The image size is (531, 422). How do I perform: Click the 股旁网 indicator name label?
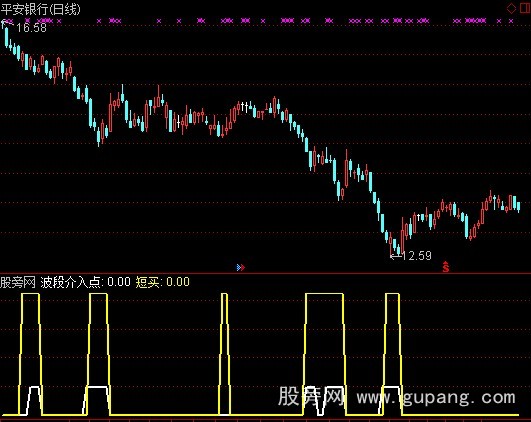[x=18, y=282]
